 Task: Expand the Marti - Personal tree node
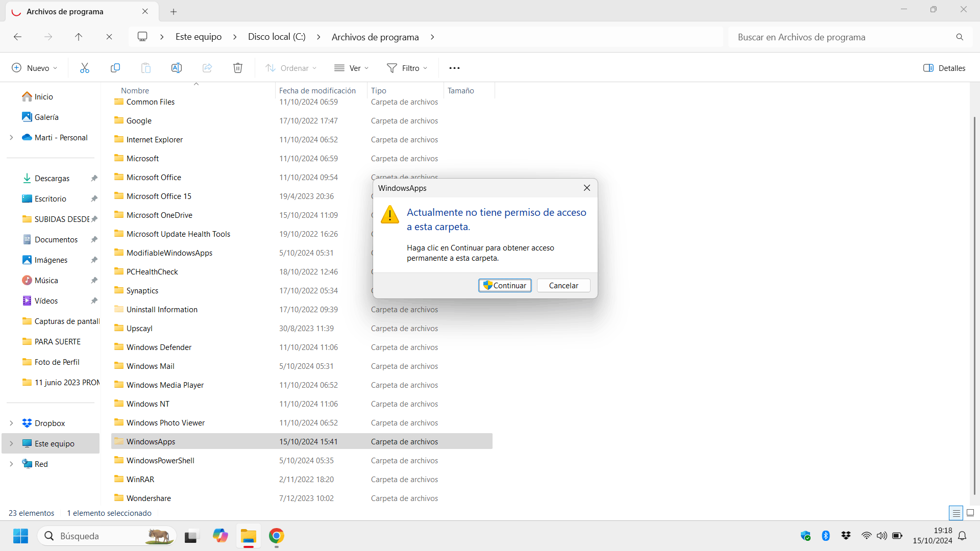(11, 137)
